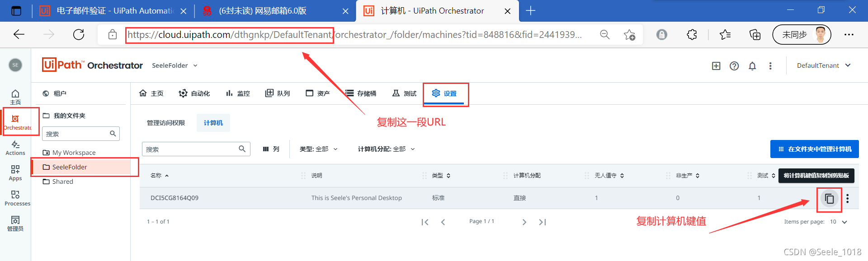This screenshot has width=868, height=261.
Task: Open the help question mark icon
Action: coord(734,66)
